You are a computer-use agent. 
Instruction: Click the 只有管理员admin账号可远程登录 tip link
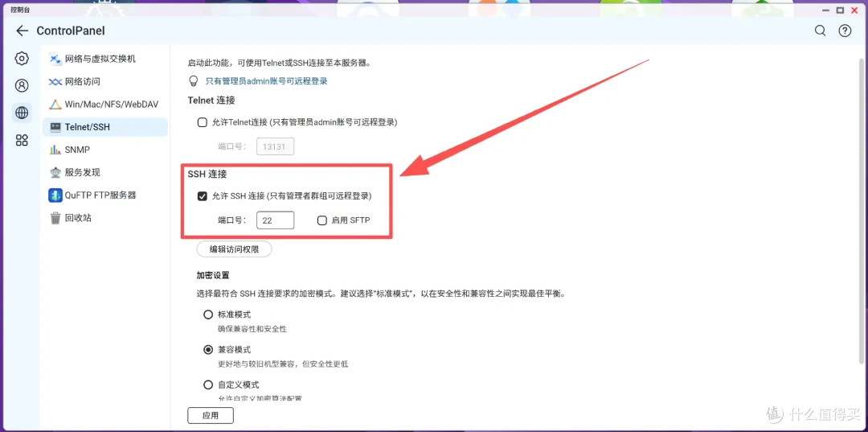266,81
